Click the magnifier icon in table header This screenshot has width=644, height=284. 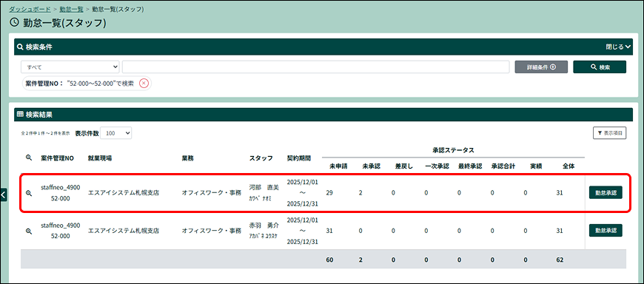pos(29,158)
